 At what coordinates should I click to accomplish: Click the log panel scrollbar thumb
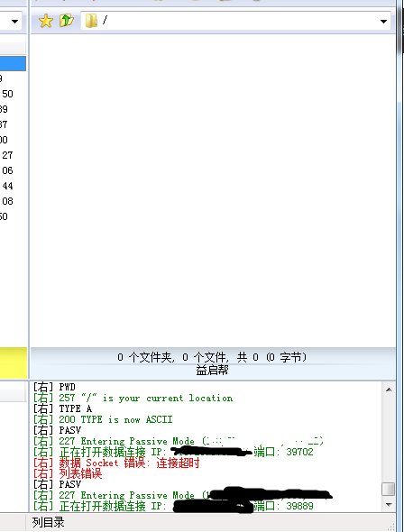tap(389, 490)
